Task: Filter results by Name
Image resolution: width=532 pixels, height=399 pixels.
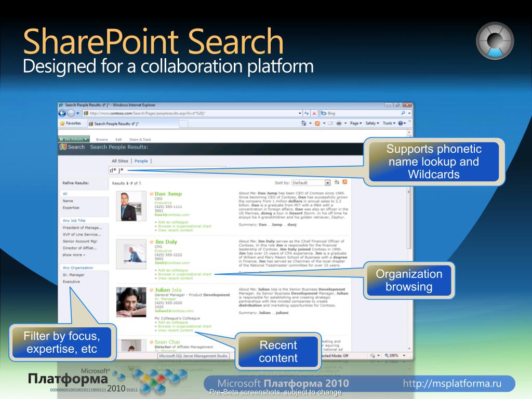Action: 68,201
